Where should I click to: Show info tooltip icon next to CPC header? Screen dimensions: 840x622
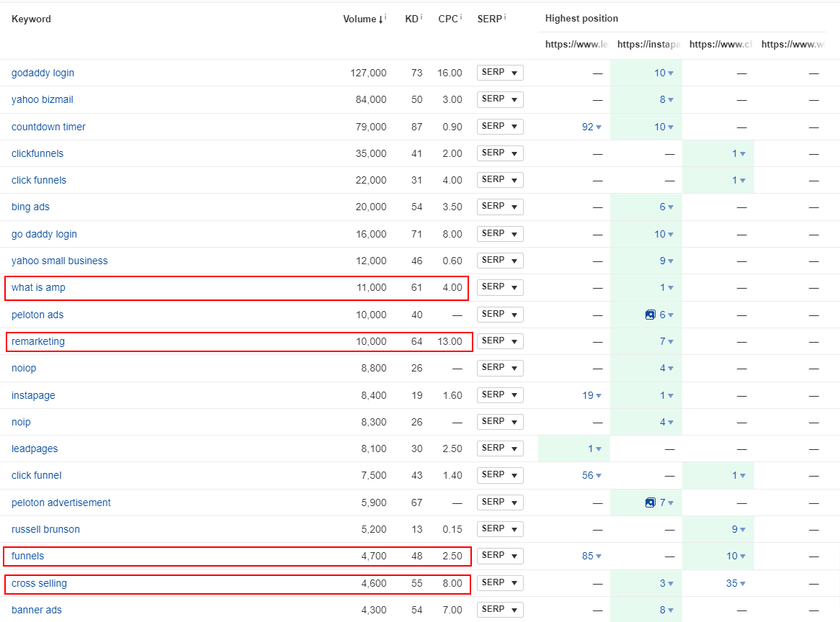461,17
